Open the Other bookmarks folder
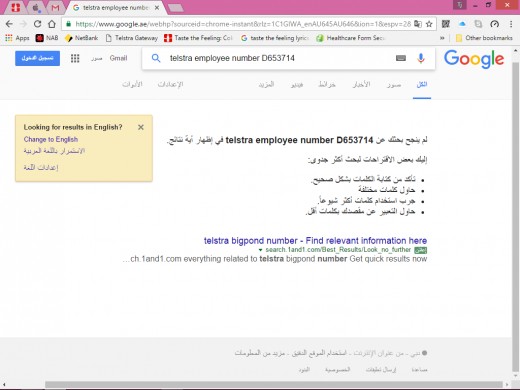Viewport: 520px width, 390px height. [x=484, y=38]
